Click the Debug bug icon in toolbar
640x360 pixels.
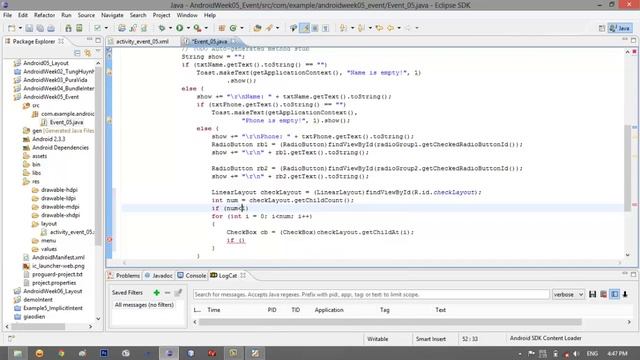[162, 28]
